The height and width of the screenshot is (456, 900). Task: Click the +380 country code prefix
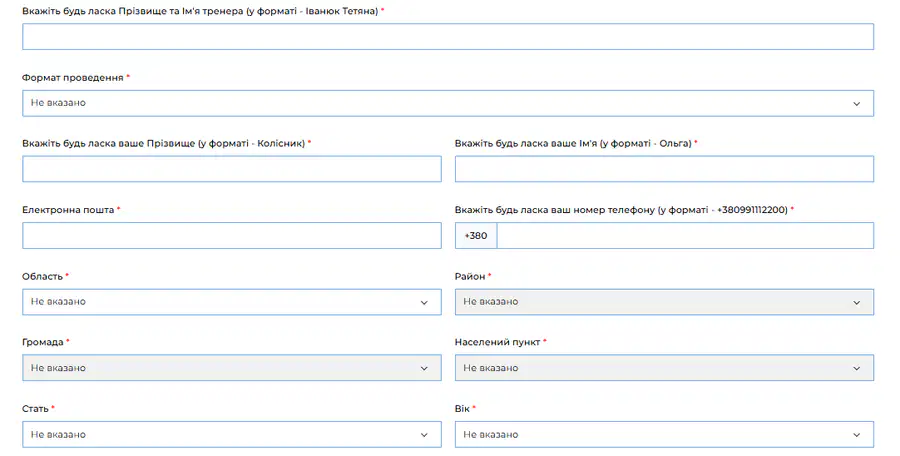click(x=476, y=235)
